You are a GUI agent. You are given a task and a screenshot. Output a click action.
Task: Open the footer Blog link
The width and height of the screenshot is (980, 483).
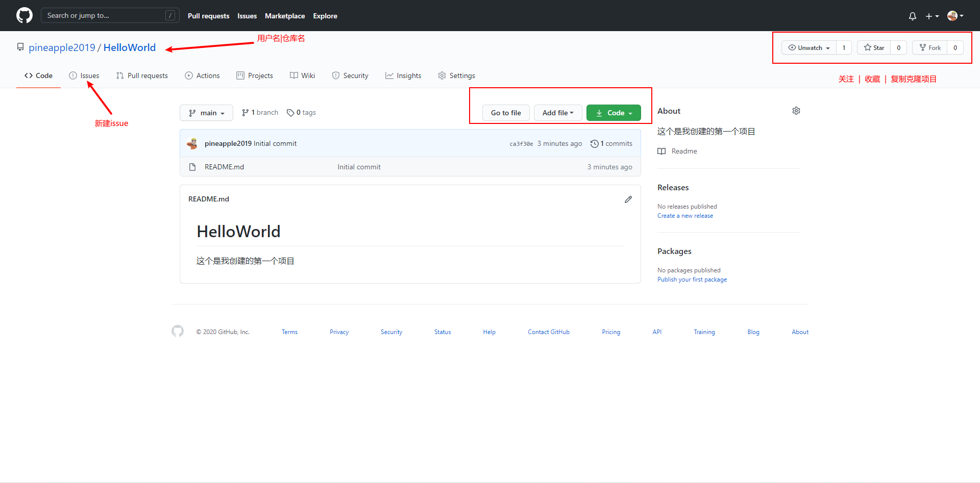click(x=753, y=332)
